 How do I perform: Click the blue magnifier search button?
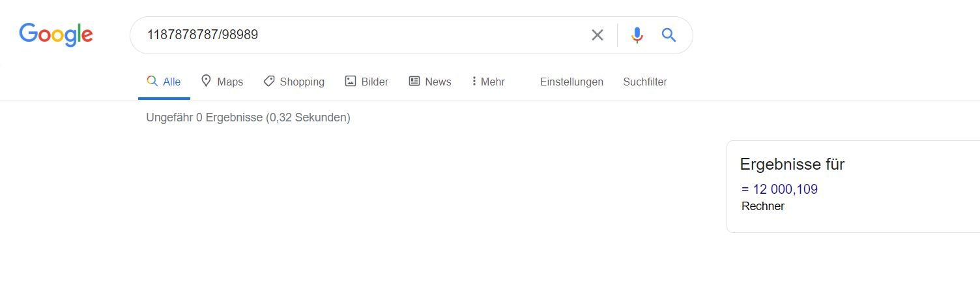coord(669,35)
